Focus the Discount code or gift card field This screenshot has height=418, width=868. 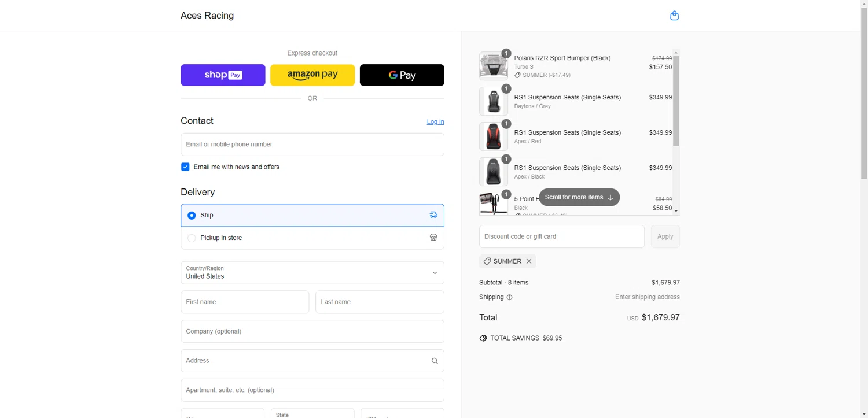[x=562, y=236]
